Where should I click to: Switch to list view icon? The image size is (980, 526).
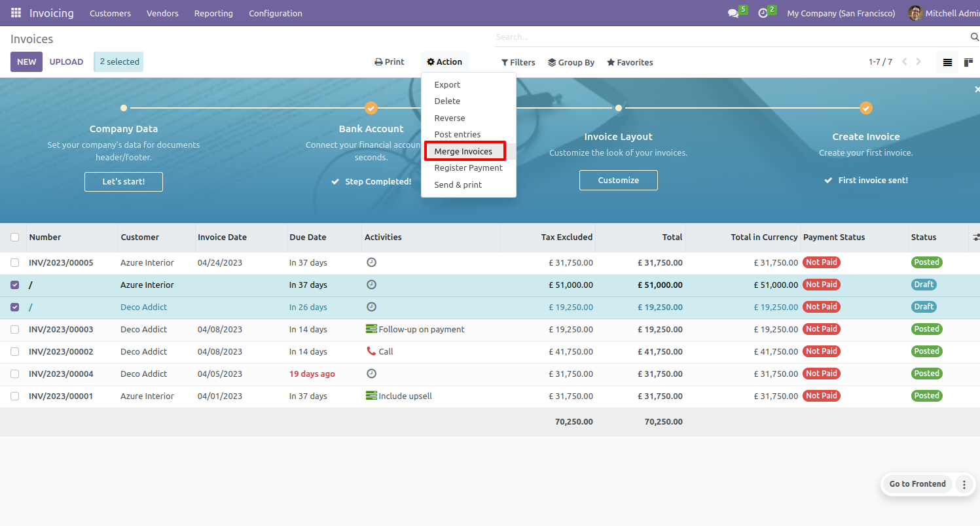[x=947, y=63]
